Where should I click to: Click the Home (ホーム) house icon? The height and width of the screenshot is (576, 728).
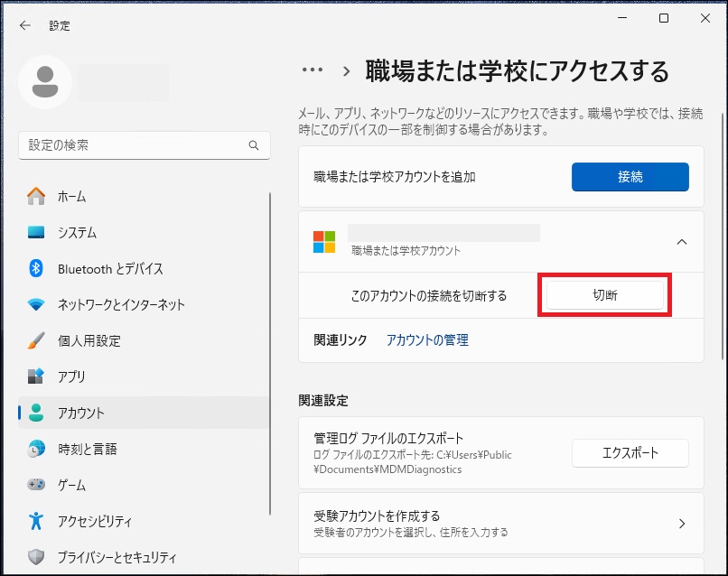tap(36, 196)
